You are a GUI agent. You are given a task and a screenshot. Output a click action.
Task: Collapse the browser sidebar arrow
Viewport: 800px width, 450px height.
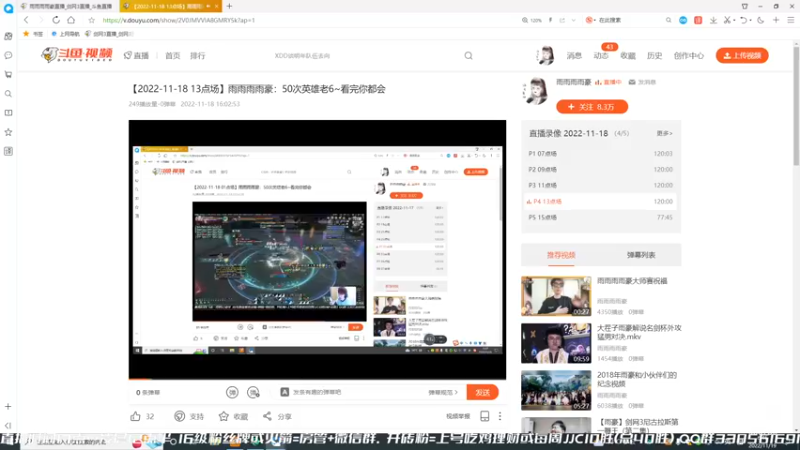(x=8, y=426)
